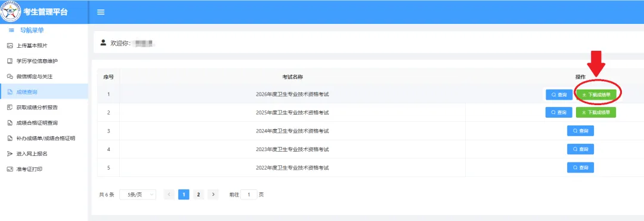644x221 pixels.
Task: Select pagination page 2
Action: (x=199, y=195)
